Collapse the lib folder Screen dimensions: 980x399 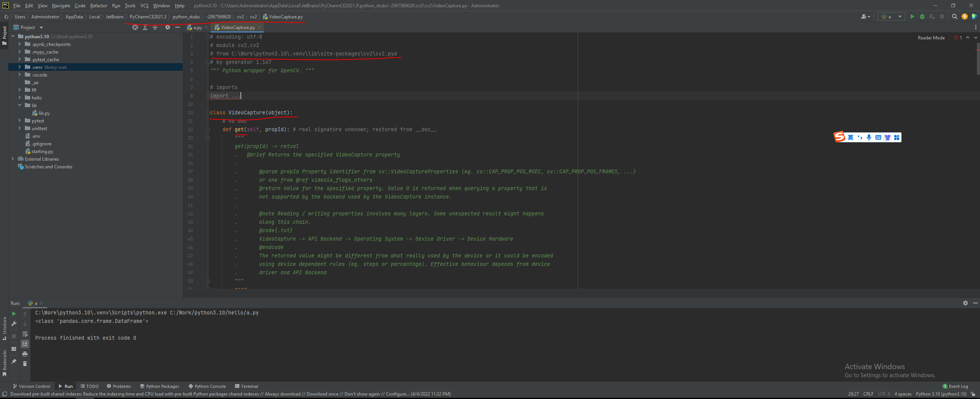(20, 105)
